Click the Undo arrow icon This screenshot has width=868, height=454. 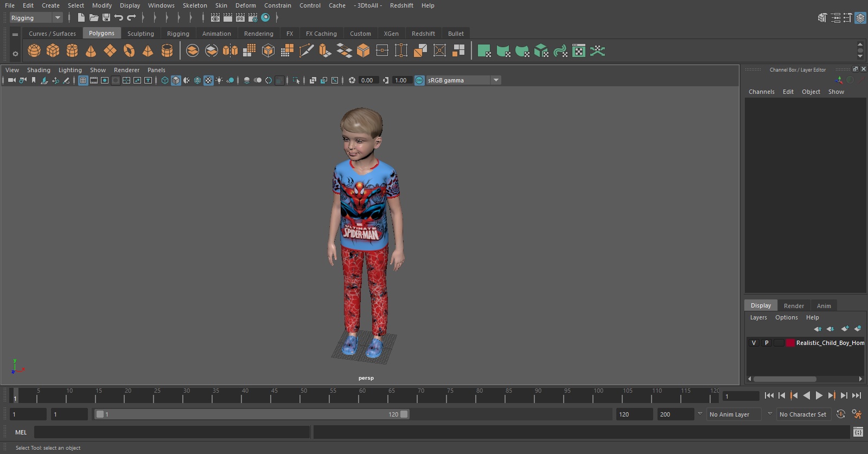119,18
